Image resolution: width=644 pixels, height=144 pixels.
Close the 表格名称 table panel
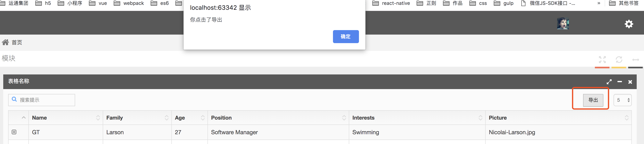(630, 82)
